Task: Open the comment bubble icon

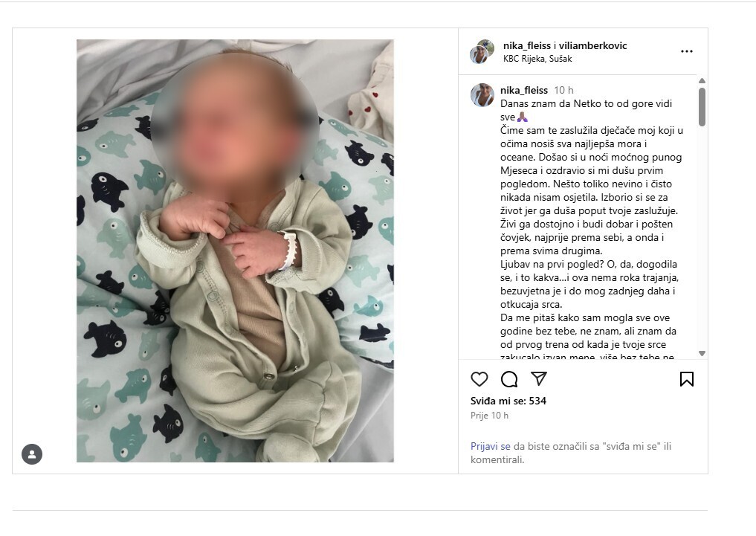Action: [x=509, y=379]
